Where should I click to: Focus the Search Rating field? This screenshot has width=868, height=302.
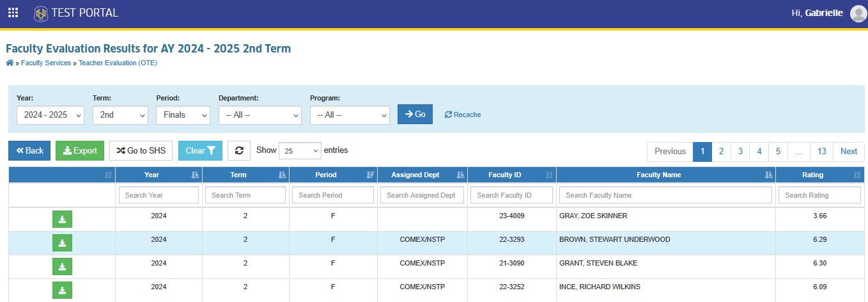pyautogui.click(x=820, y=195)
